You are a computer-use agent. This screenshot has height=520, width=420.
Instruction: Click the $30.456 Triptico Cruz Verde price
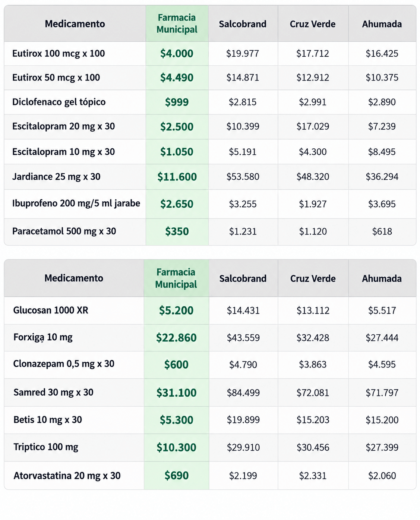pyautogui.click(x=313, y=447)
